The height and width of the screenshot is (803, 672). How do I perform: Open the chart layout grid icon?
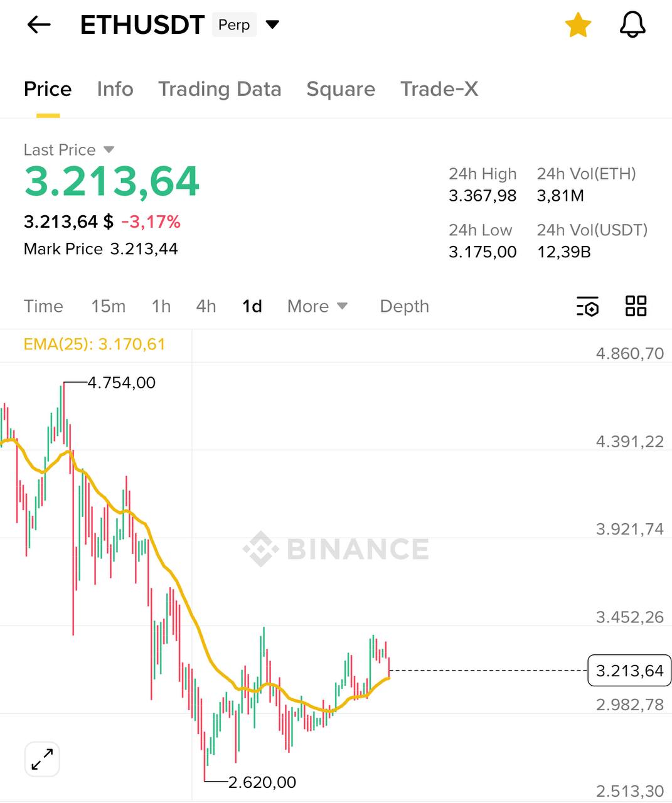636,306
